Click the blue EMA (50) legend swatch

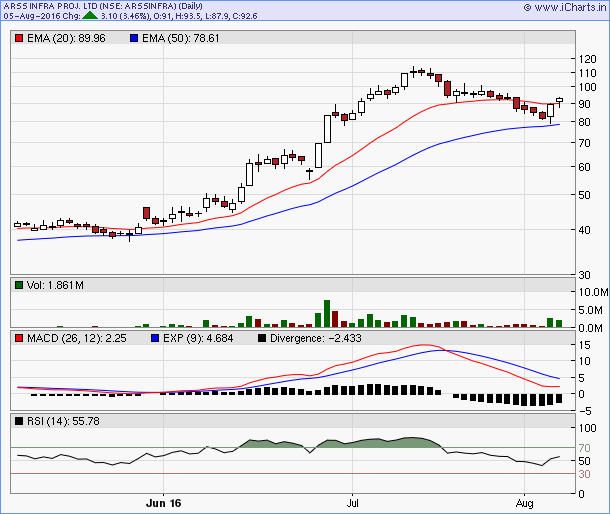point(134,38)
